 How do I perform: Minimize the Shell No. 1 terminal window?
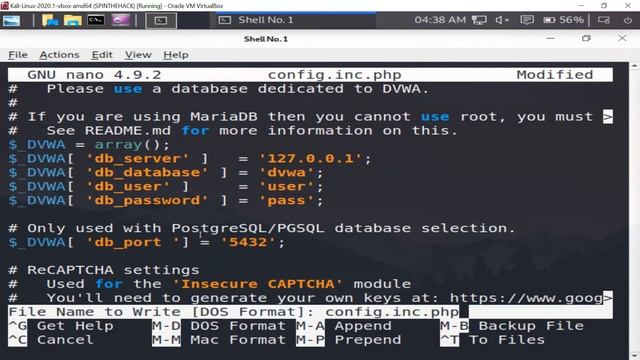pyautogui.click(x=551, y=38)
